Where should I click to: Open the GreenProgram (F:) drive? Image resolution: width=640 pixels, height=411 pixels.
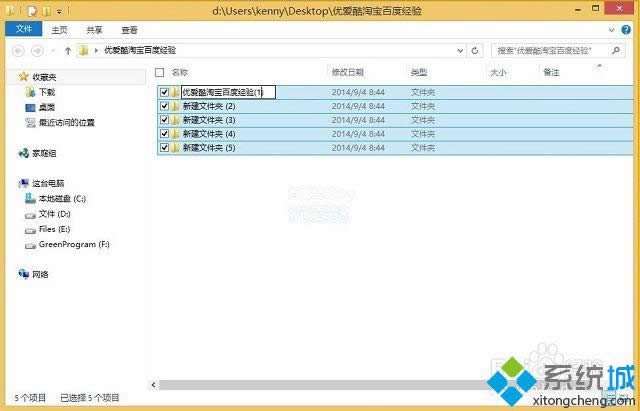pyautogui.click(x=74, y=244)
